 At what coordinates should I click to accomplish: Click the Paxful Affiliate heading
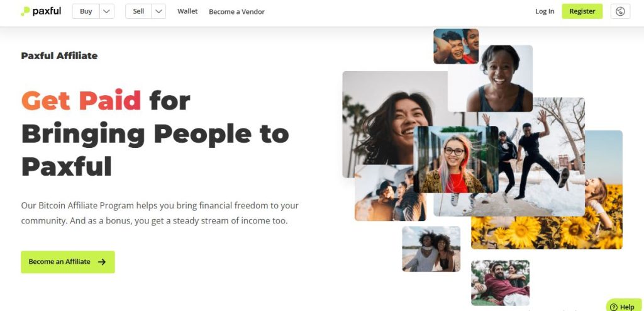click(59, 56)
